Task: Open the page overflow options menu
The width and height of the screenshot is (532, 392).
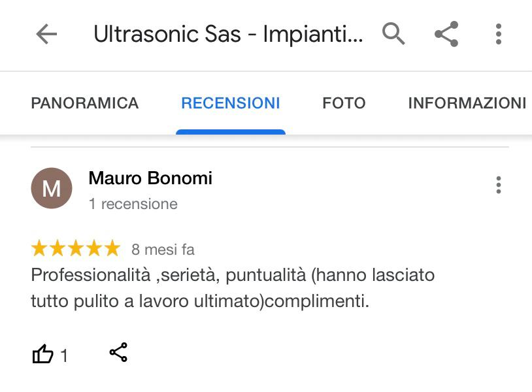Action: pos(499,33)
